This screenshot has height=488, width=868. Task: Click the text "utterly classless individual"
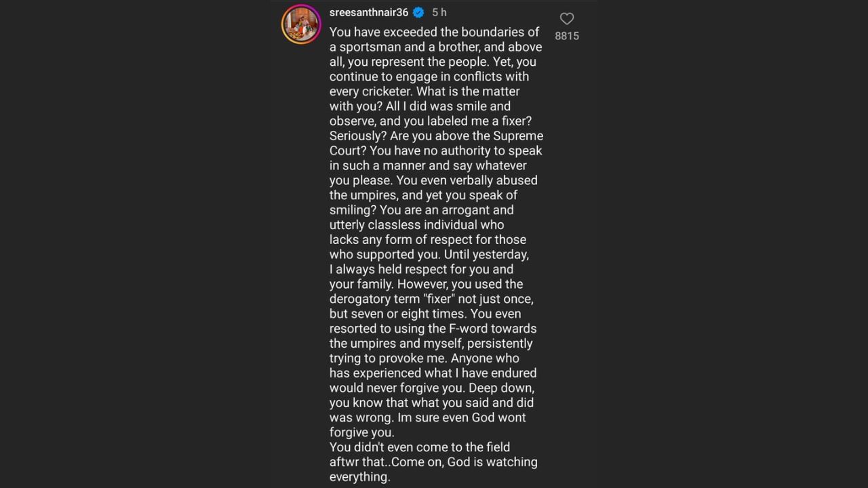[x=416, y=225]
